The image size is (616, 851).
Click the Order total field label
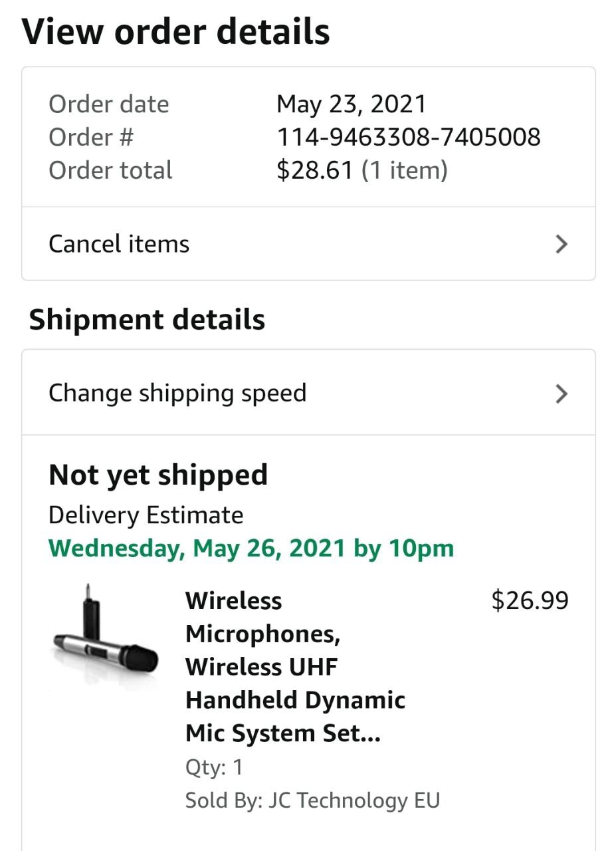pyautogui.click(x=110, y=171)
